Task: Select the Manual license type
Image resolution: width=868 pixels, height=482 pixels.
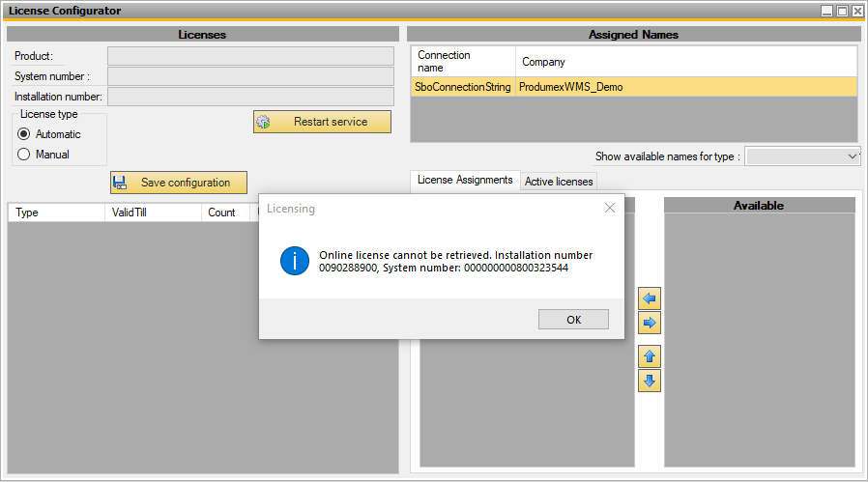Action: [24, 155]
